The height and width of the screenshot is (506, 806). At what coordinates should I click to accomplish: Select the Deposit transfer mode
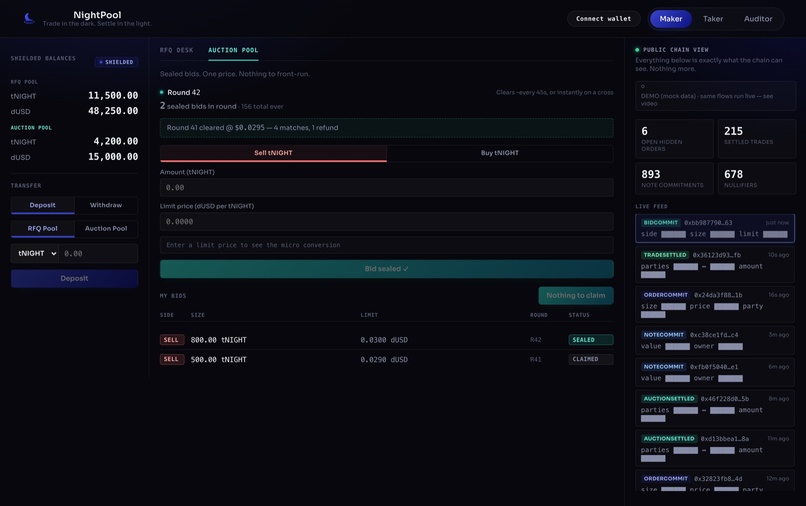pyautogui.click(x=43, y=205)
